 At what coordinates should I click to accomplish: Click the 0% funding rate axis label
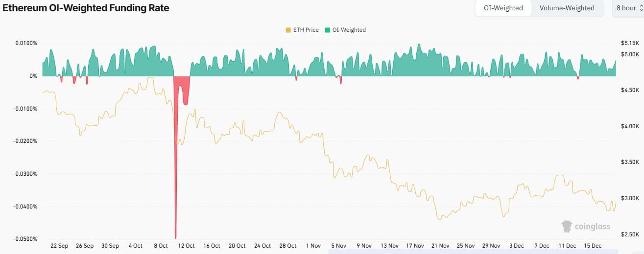click(x=33, y=76)
